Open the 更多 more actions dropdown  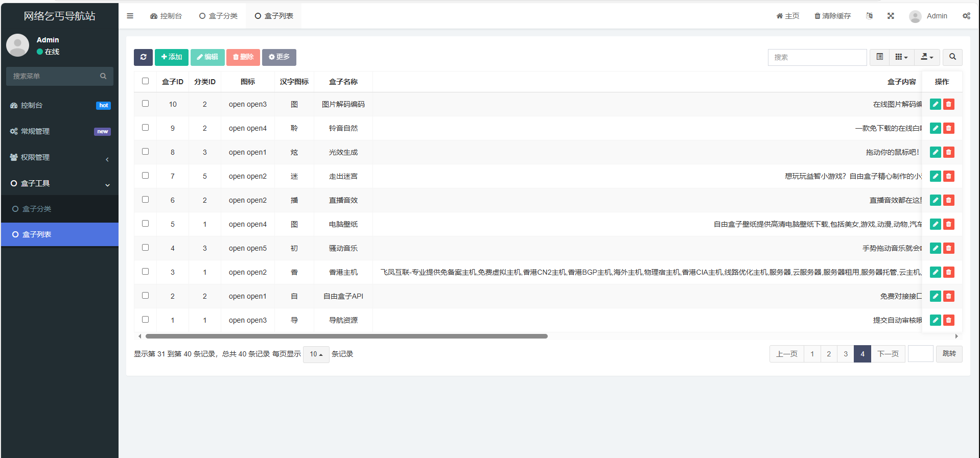tap(279, 57)
